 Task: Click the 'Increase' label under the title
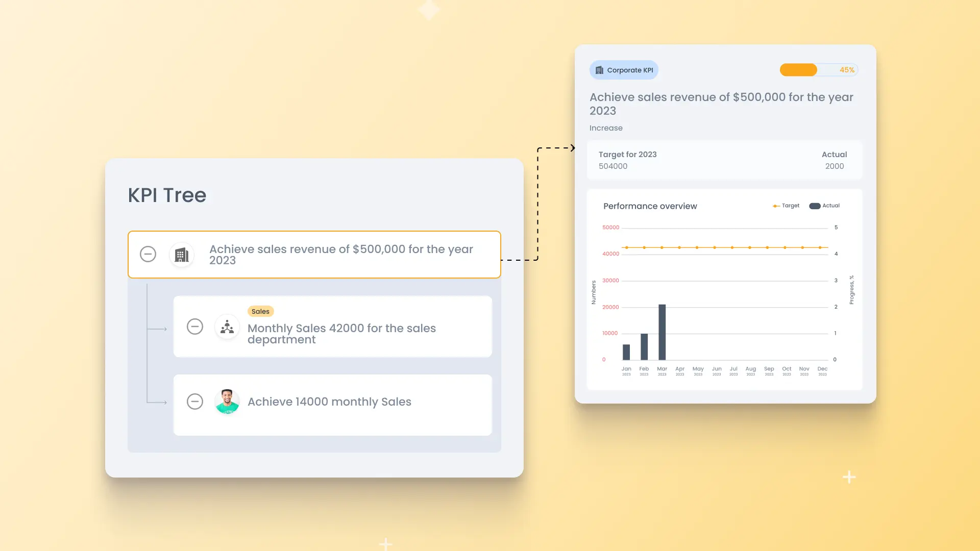pyautogui.click(x=606, y=128)
